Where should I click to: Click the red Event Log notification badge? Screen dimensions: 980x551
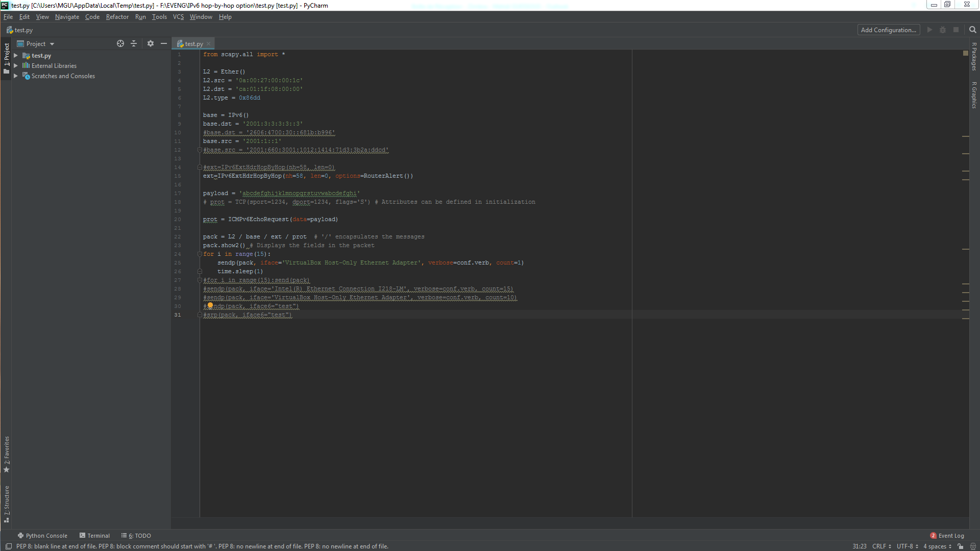click(x=933, y=536)
